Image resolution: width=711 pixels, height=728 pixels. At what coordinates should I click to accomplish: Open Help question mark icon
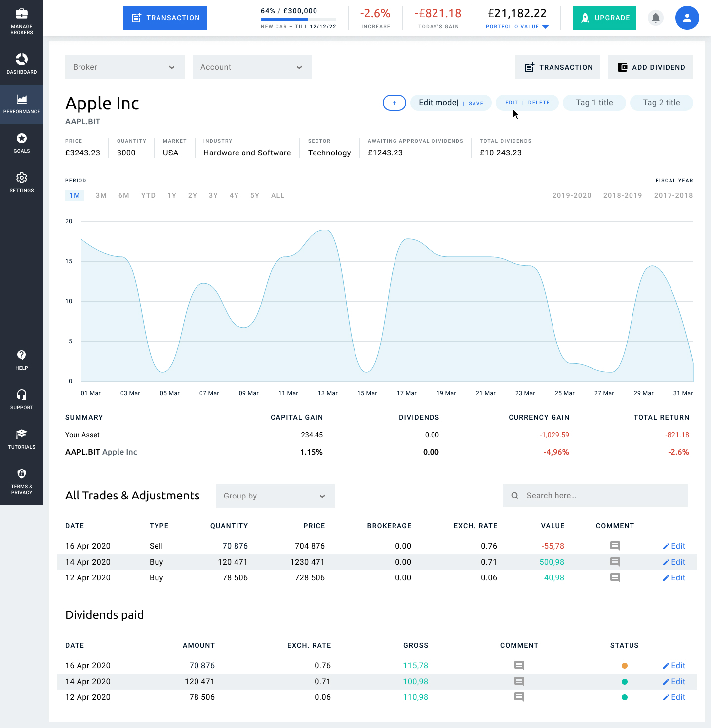coord(22,355)
